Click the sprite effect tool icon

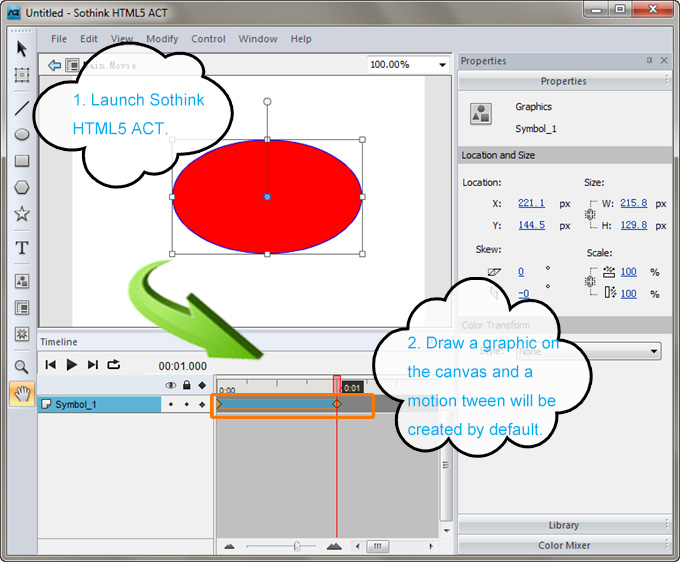coord(22,334)
